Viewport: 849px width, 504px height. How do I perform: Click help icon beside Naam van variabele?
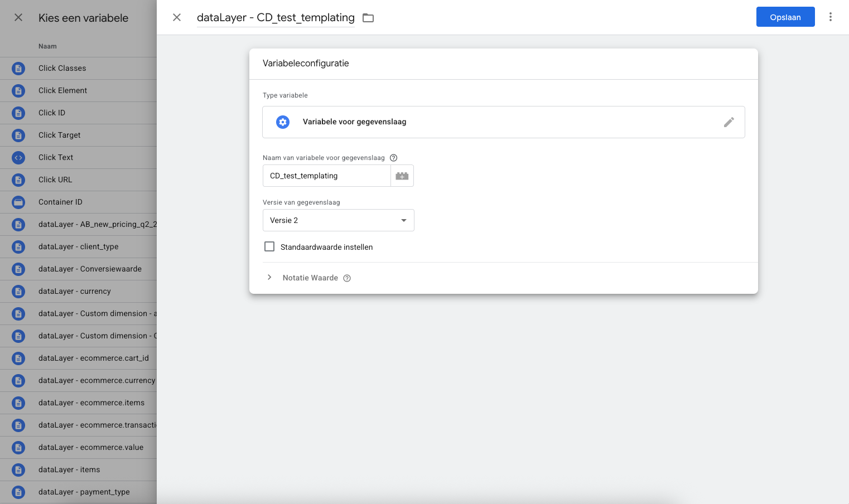(x=393, y=158)
